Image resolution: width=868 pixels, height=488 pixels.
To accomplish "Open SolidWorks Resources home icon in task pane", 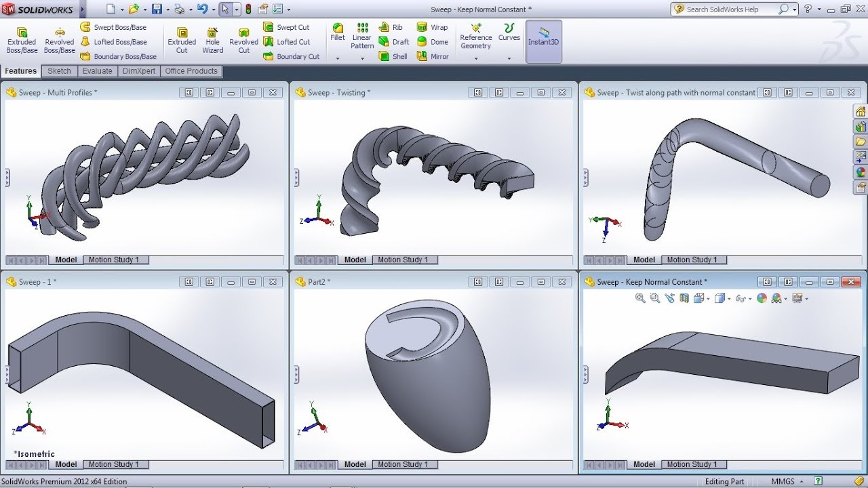I will coord(861,112).
